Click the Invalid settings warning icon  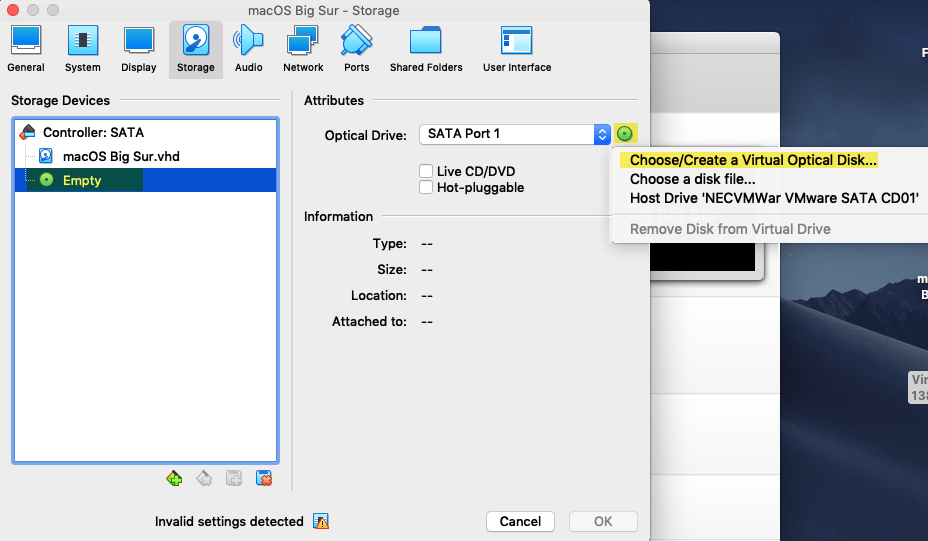[x=321, y=521]
